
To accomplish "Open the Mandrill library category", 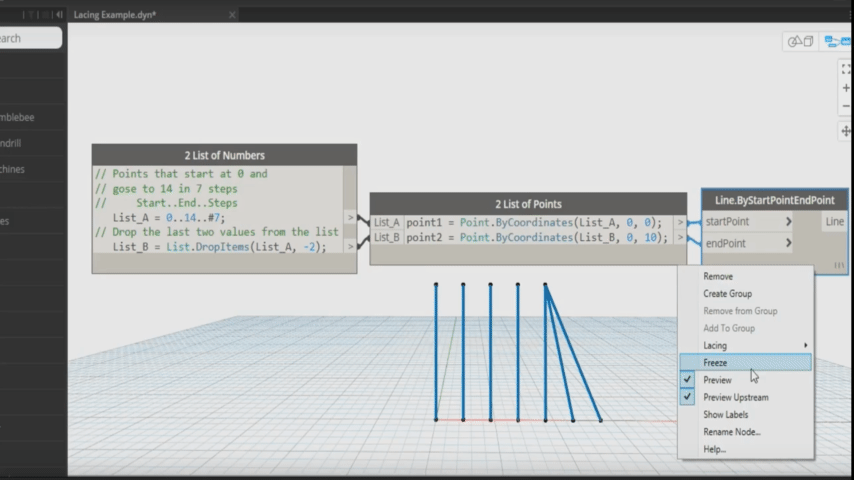I will pos(10,143).
